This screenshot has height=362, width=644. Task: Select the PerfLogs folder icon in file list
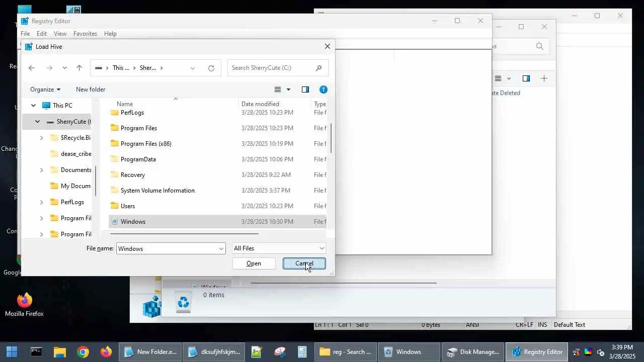114,112
